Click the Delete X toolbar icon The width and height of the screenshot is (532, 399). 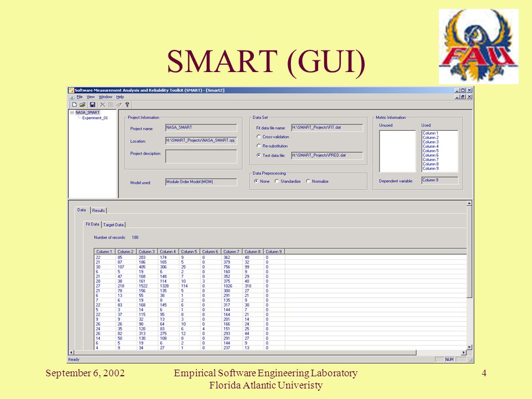tap(103, 105)
